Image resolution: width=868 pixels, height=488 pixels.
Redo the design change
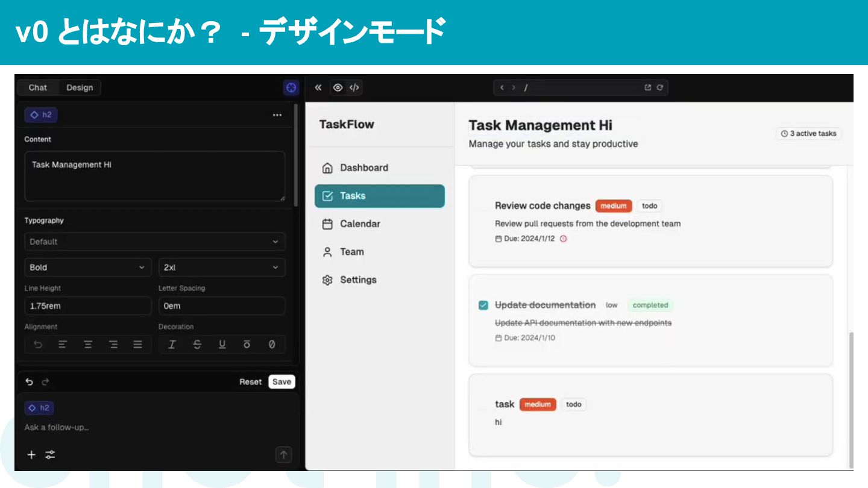click(45, 382)
